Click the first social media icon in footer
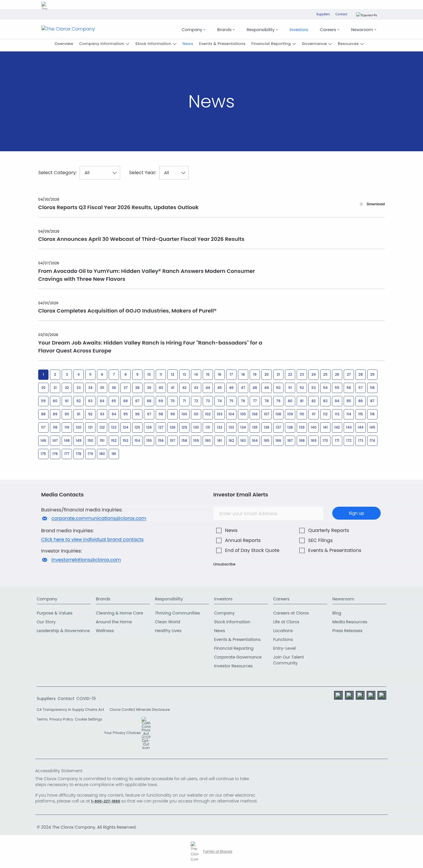The width and height of the screenshot is (423, 868). (x=338, y=695)
